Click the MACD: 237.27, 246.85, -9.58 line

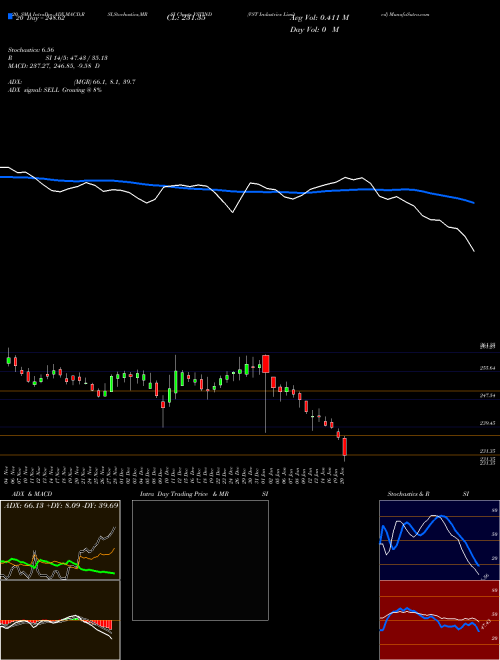54,66
